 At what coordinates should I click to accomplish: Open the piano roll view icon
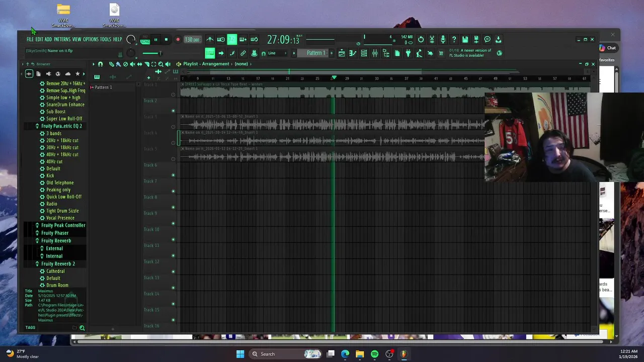pyautogui.click(x=353, y=53)
